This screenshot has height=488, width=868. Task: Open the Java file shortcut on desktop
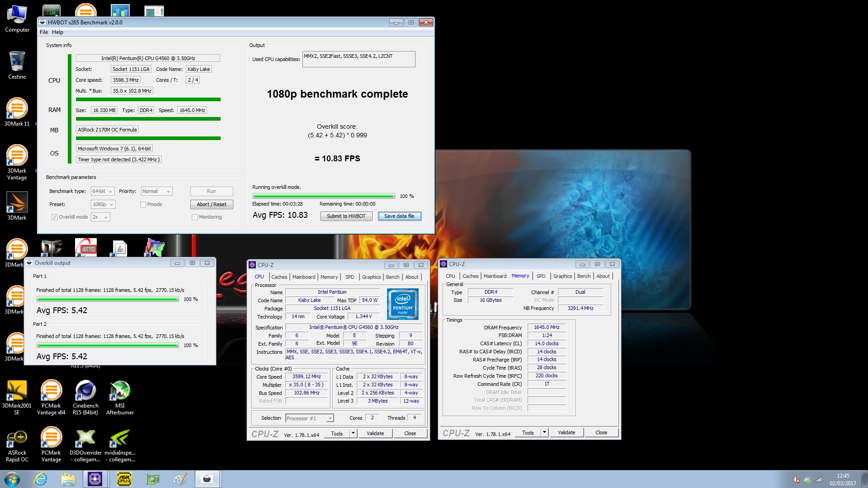[x=120, y=248]
